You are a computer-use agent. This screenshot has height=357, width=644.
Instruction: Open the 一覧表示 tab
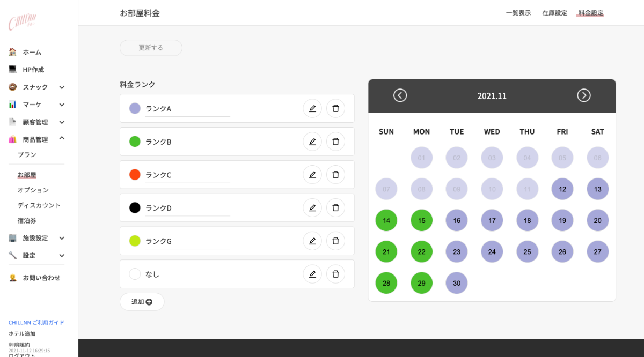[x=518, y=13]
